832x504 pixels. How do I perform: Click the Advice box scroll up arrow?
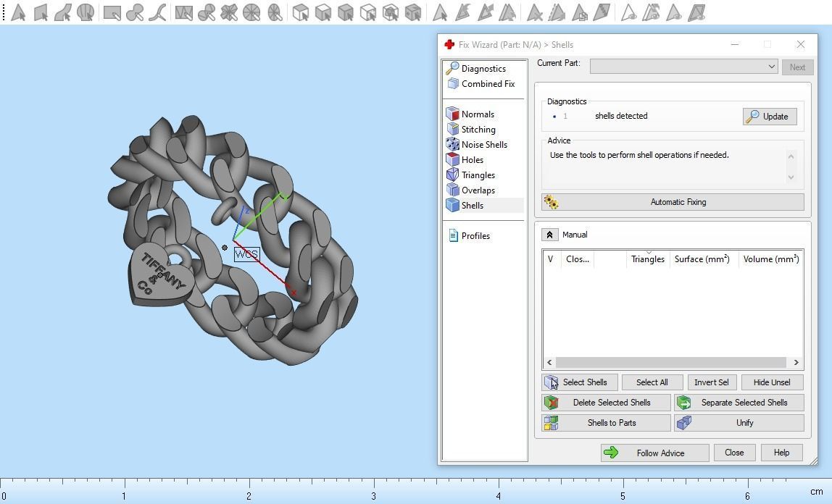click(x=791, y=156)
